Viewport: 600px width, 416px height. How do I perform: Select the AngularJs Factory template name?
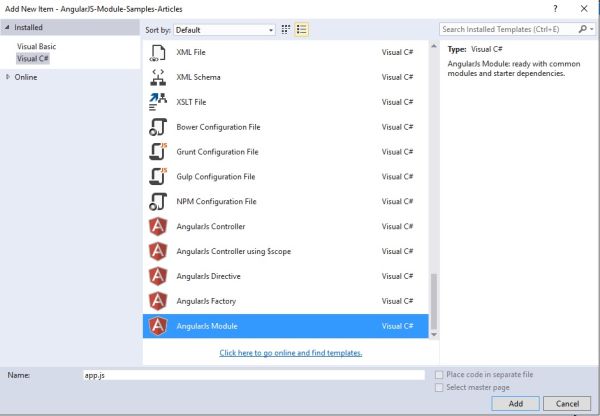point(206,301)
